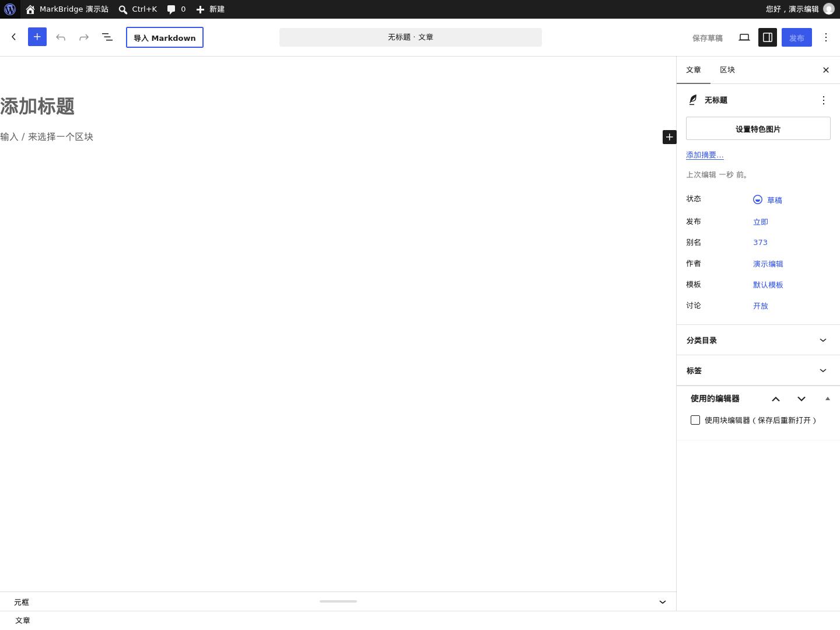
Task: Click the 设置特色图片 button
Action: [x=758, y=128]
